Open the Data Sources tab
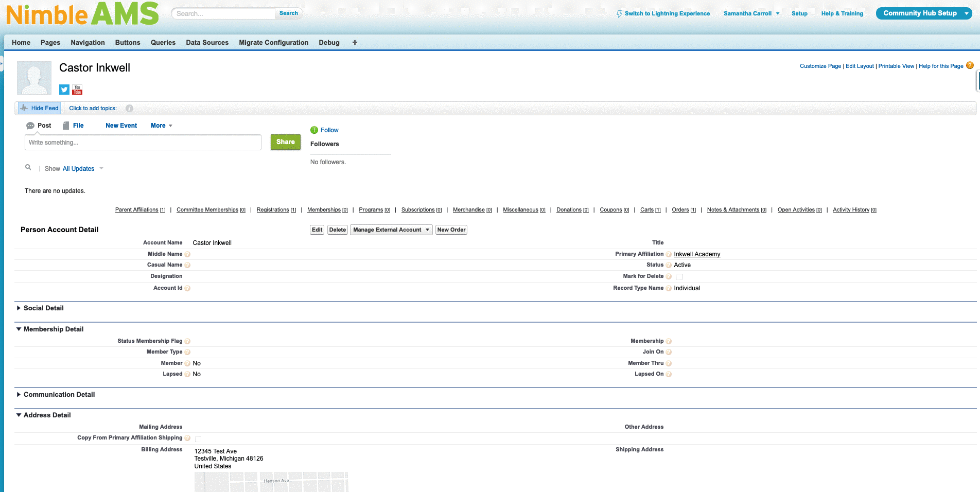980x492 pixels. click(x=207, y=43)
